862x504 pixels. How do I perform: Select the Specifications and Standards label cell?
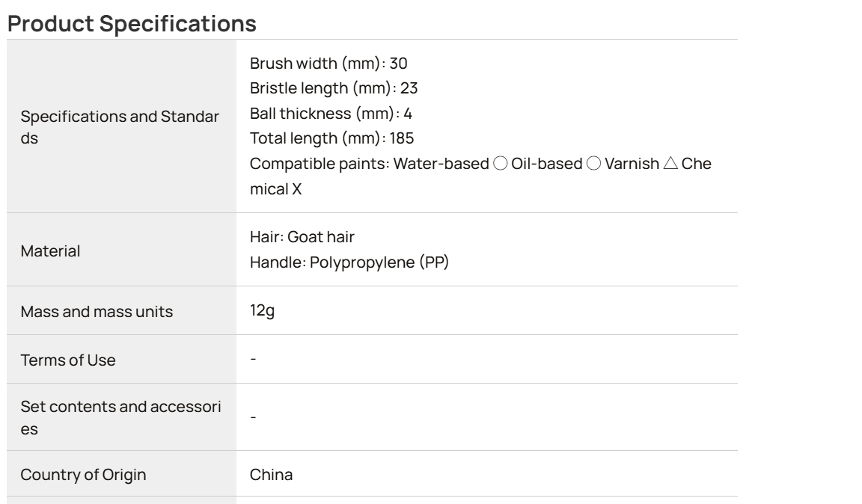(x=120, y=127)
